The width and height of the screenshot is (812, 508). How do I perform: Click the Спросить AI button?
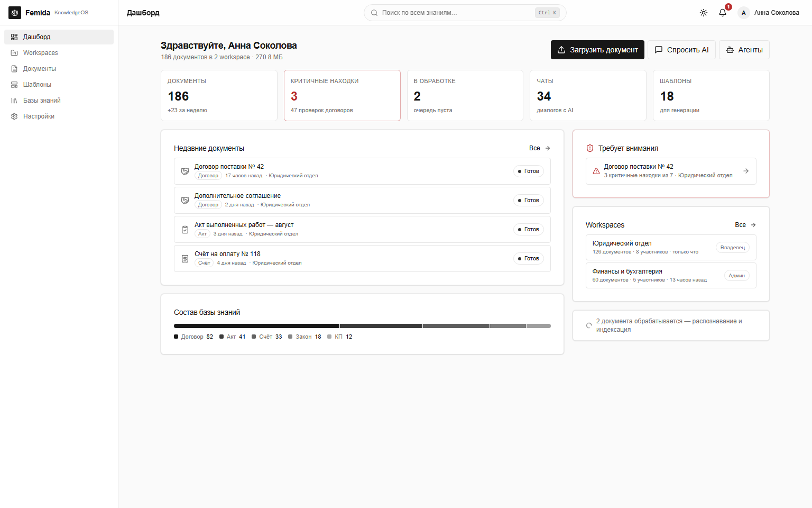682,50
